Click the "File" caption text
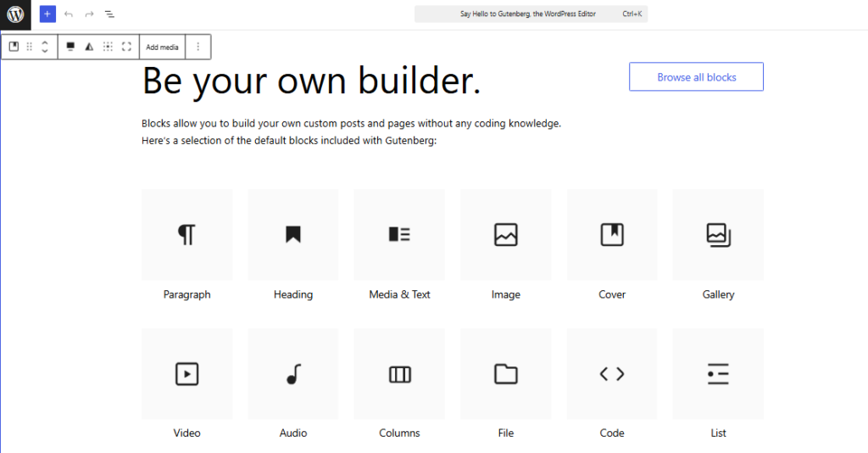Image resolution: width=868 pixels, height=453 pixels. coord(506,433)
